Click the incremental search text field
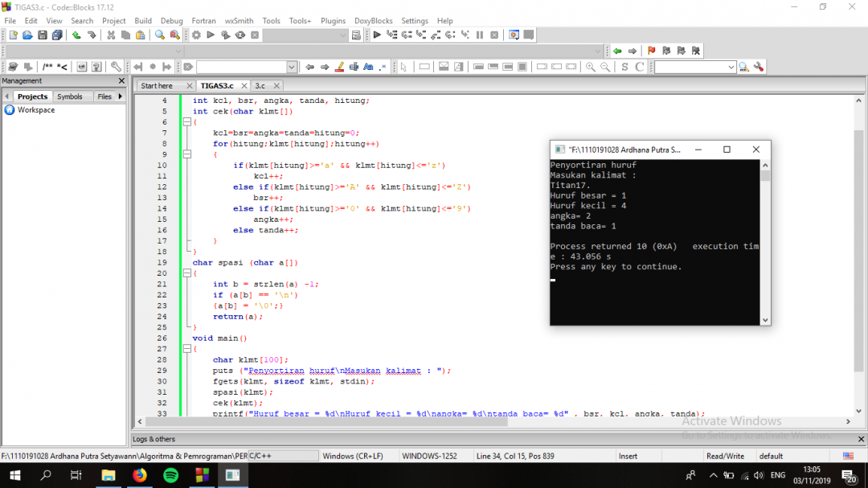Image resolution: width=868 pixels, height=488 pixels. pos(241,67)
